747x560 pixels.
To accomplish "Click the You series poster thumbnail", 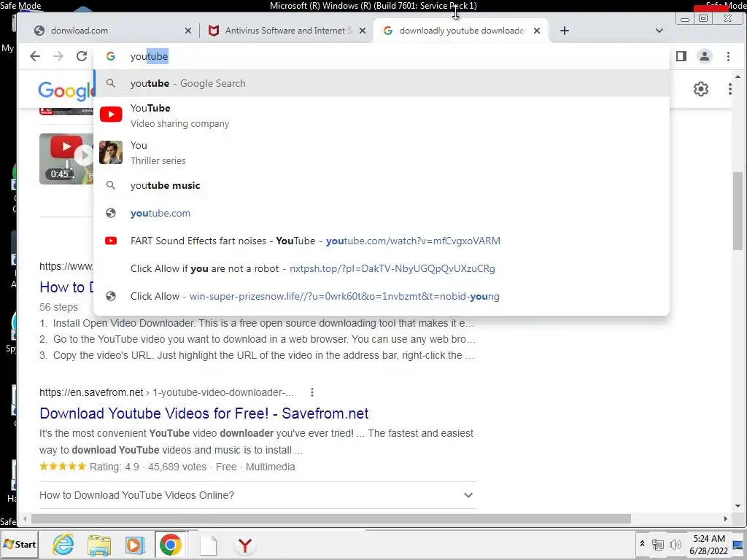I will (x=111, y=152).
